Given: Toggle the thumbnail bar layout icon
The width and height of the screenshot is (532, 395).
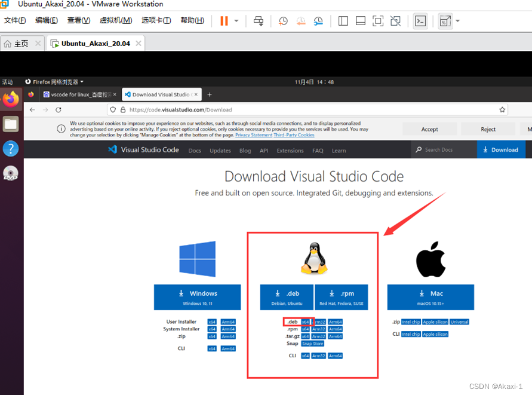Looking at the screenshot, I should (360, 21).
